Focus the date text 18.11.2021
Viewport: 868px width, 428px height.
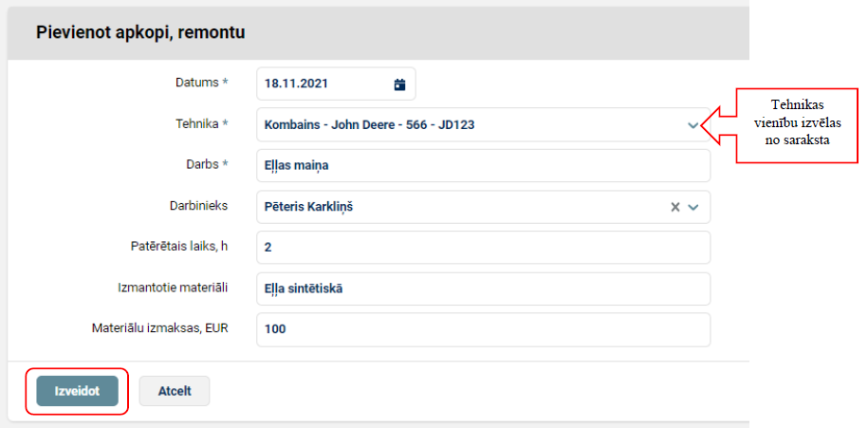297,84
